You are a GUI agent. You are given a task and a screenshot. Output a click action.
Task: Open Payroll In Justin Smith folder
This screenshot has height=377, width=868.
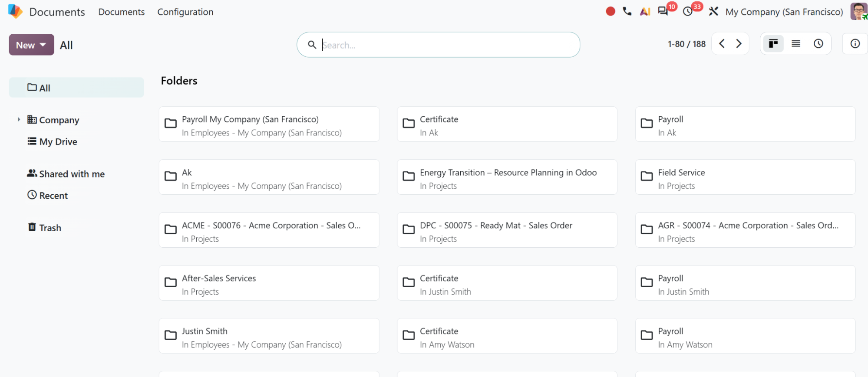coord(745,283)
